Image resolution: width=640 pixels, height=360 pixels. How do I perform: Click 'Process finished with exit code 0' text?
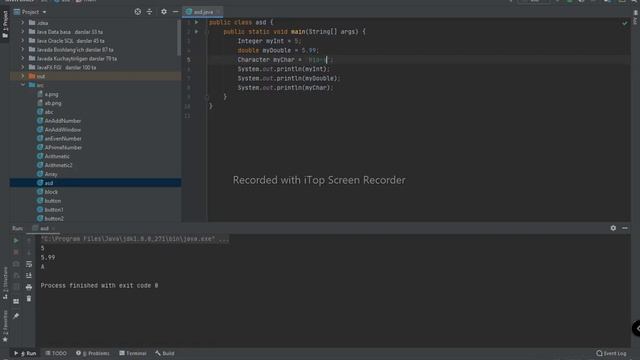click(99, 286)
